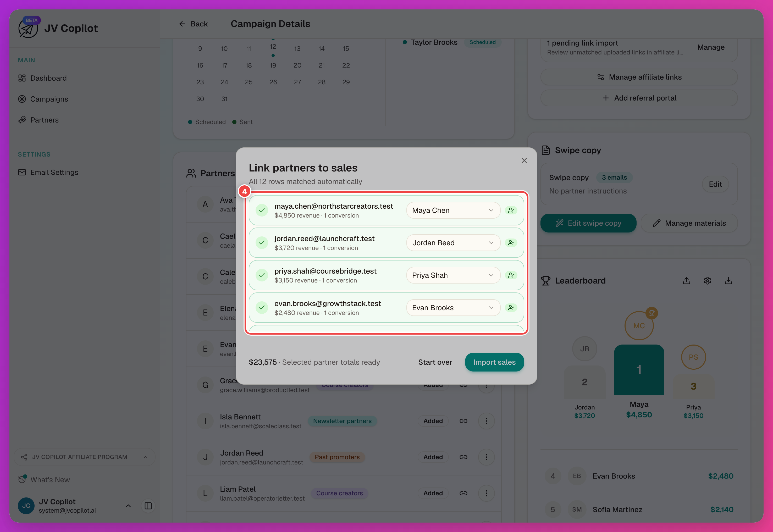Click the Edit swipe copy button
The height and width of the screenshot is (532, 773).
click(588, 223)
